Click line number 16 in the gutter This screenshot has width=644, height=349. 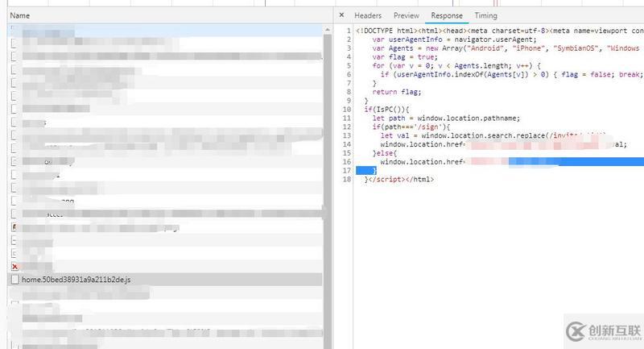(347, 161)
